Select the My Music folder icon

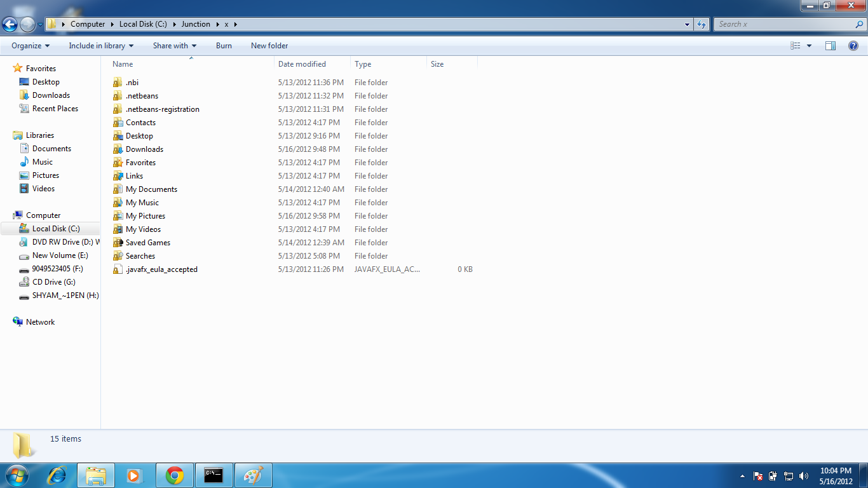[x=118, y=203]
